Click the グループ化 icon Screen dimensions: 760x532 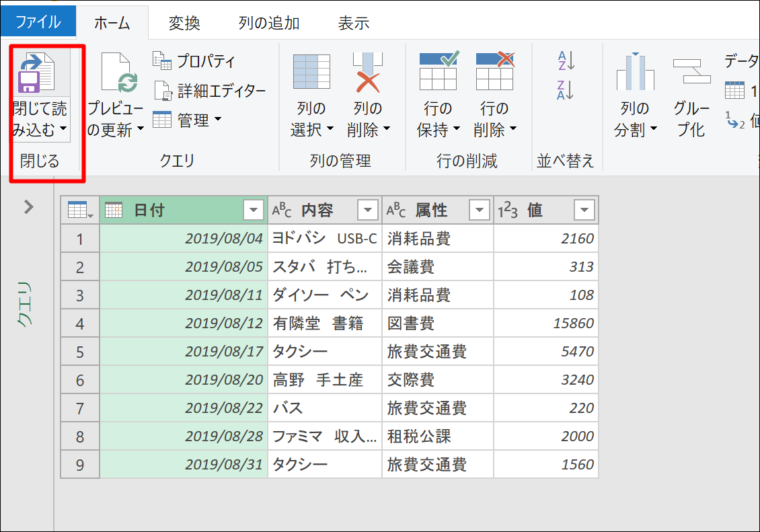coord(691,72)
